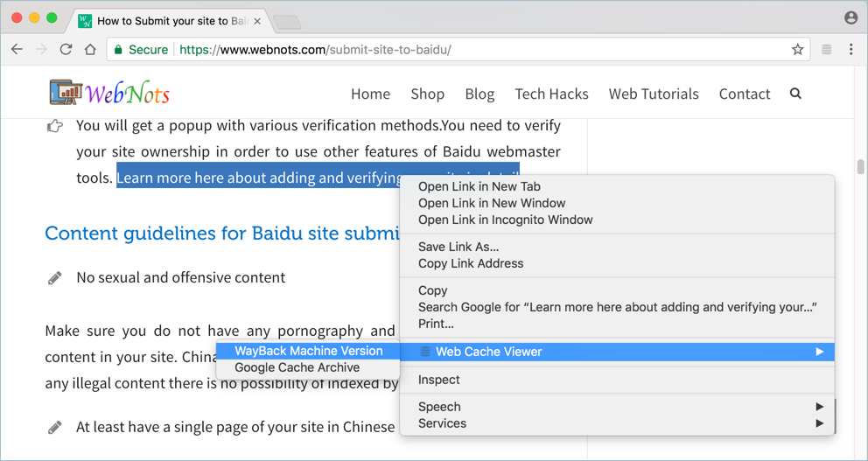Choose Copy Link Address
The width and height of the screenshot is (868, 461).
click(x=470, y=263)
